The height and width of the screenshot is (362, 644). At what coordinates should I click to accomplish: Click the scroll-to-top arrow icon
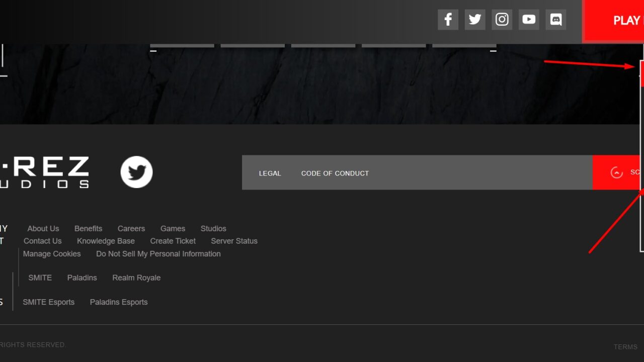(x=616, y=172)
